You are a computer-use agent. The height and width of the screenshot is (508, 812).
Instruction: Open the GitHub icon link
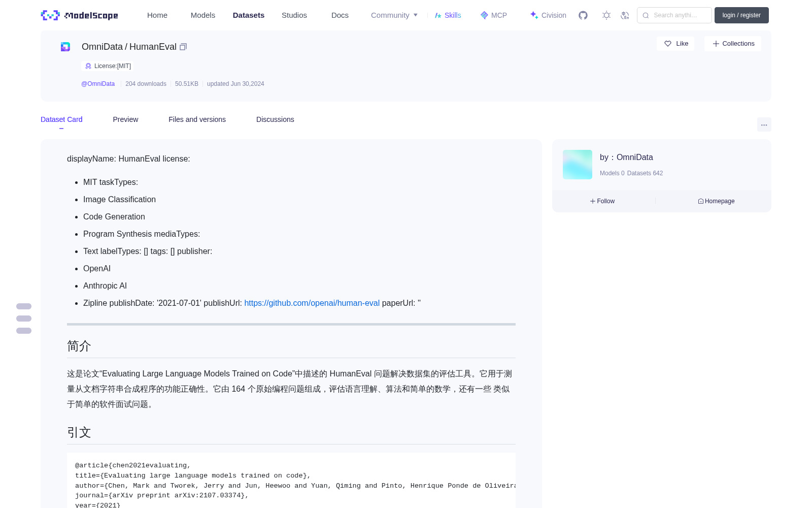[583, 15]
